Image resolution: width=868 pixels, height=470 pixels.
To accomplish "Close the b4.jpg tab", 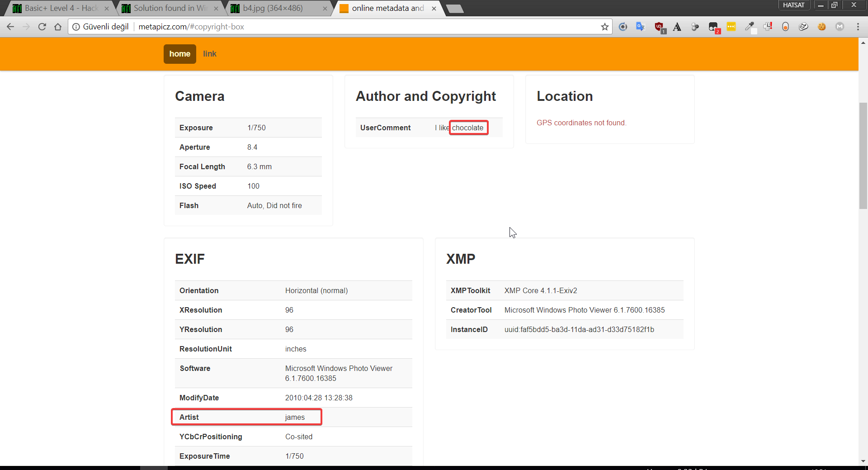I will (325, 8).
